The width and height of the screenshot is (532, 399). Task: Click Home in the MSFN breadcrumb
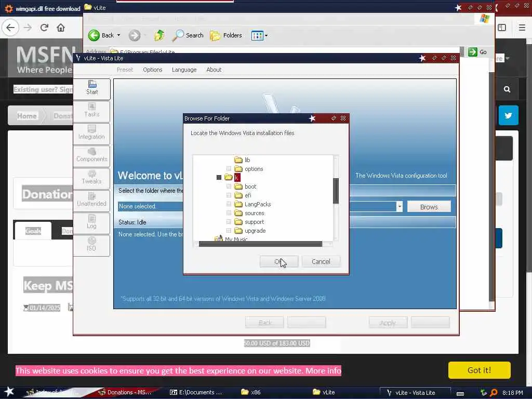pyautogui.click(x=27, y=116)
